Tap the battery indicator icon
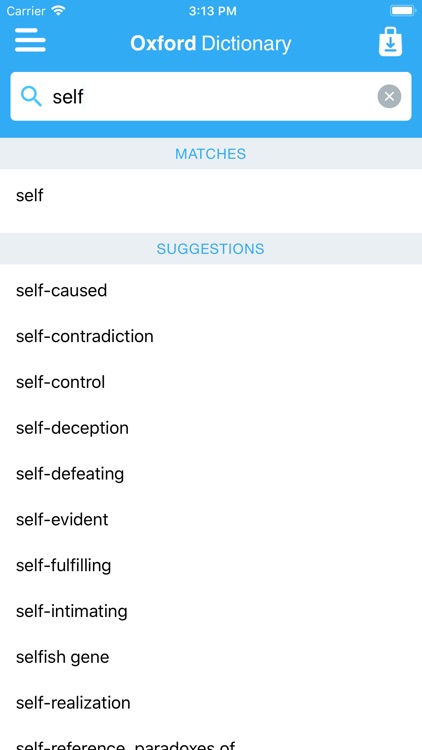Viewport: 422px width, 750px height. pyautogui.click(x=403, y=11)
